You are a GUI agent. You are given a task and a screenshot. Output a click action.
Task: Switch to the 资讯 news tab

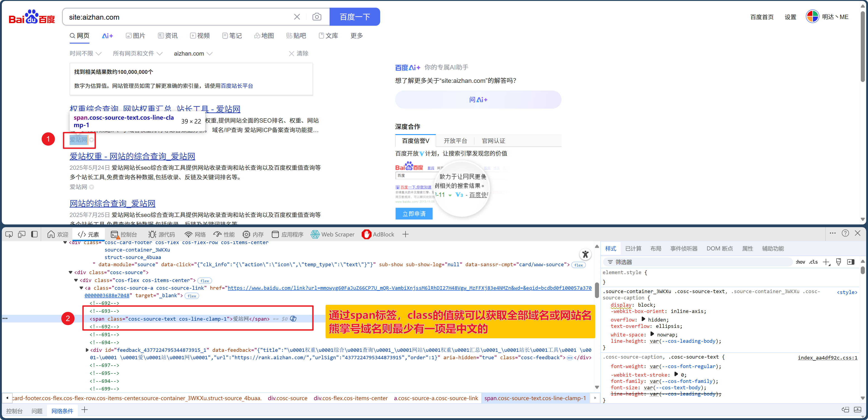coord(167,36)
